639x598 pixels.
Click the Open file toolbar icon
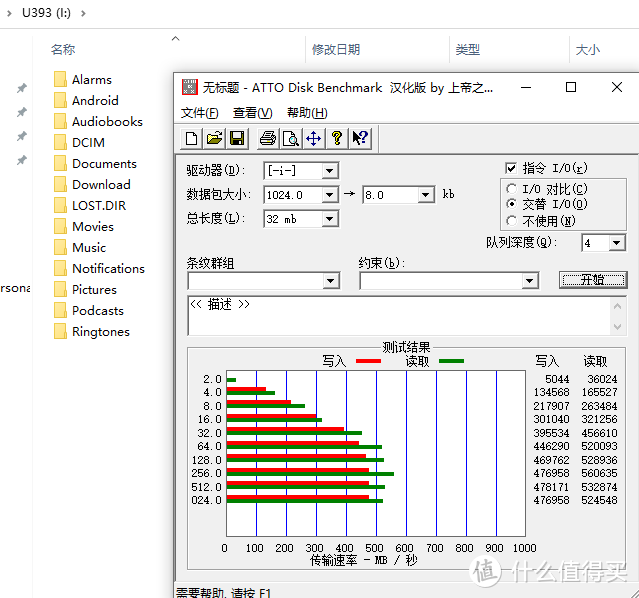214,139
